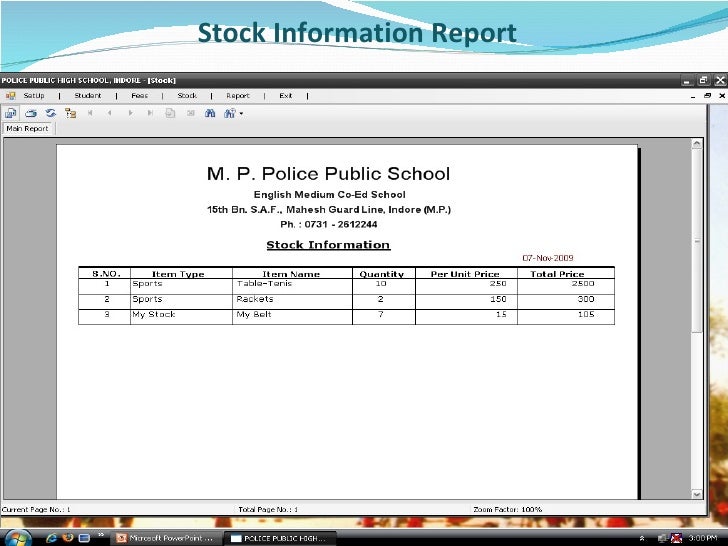This screenshot has width=728, height=546.
Task: Click the Export Report toolbar icon
Action: tap(10, 113)
